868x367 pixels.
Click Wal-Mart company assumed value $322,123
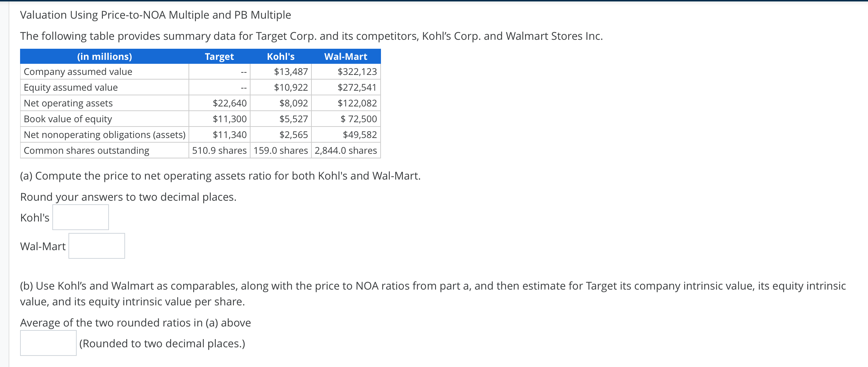point(357,72)
